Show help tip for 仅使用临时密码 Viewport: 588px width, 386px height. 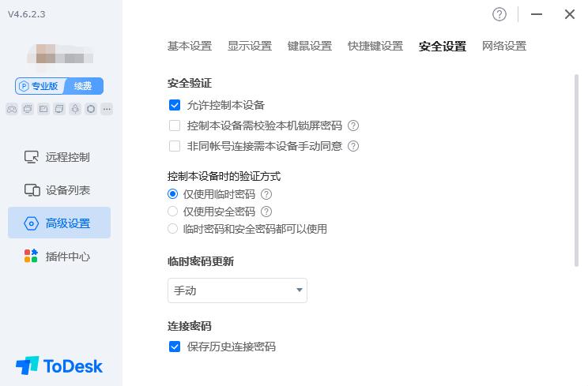[266, 194]
